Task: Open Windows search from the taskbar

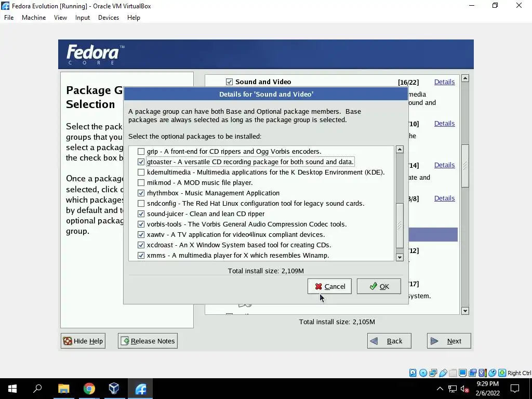Action: pyautogui.click(x=37, y=389)
